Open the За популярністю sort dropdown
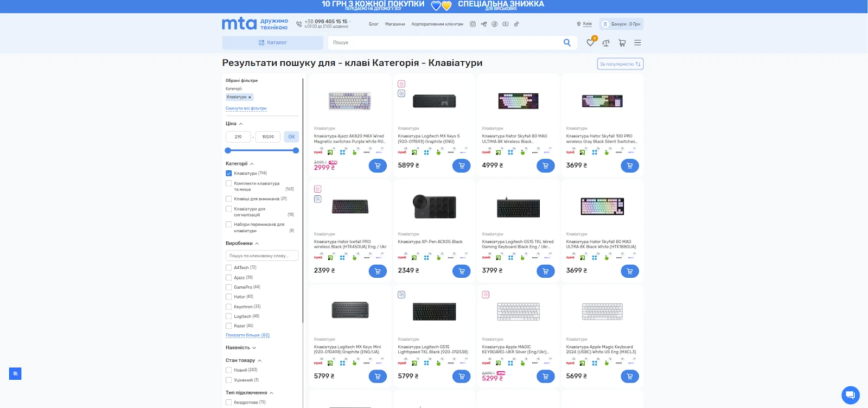 click(x=620, y=64)
